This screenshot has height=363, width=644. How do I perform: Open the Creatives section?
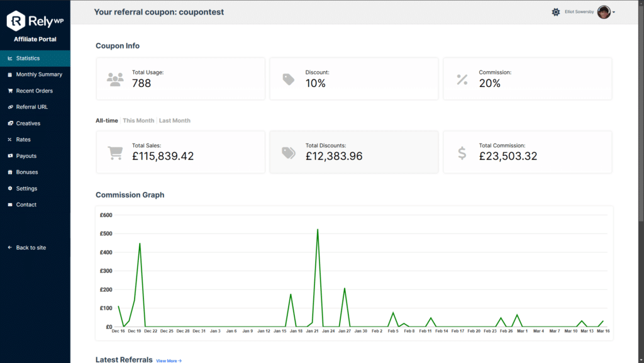pyautogui.click(x=35, y=123)
